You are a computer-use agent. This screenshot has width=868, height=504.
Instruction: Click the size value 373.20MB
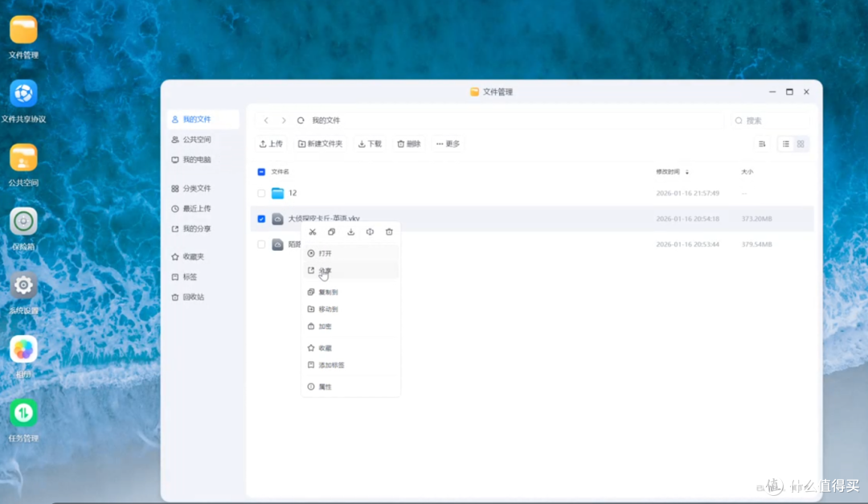pyautogui.click(x=756, y=219)
